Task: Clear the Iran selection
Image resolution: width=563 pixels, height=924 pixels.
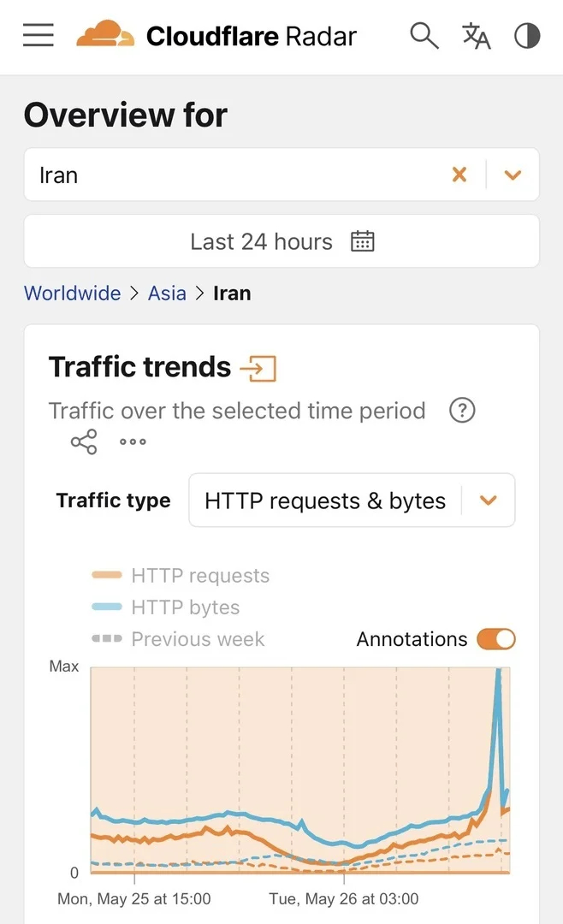Action: [459, 175]
